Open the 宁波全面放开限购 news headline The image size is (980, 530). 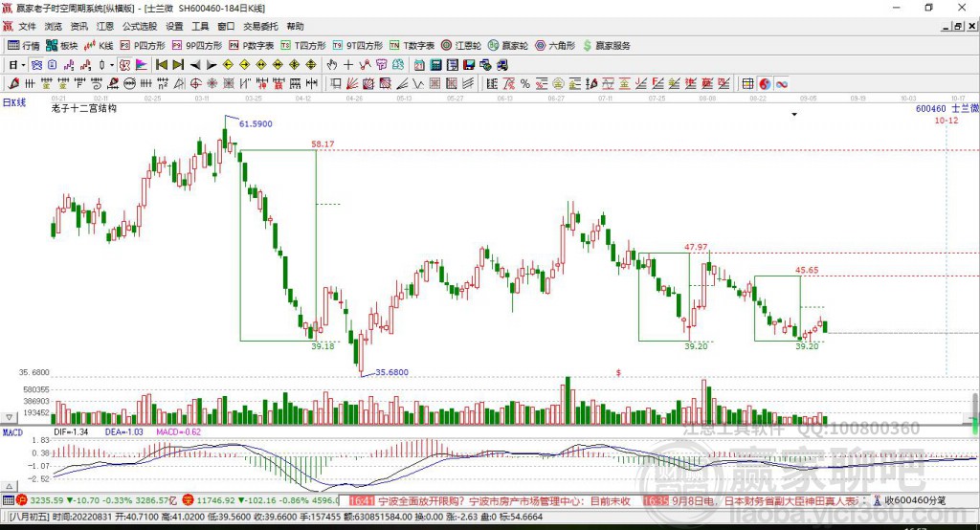click(503, 500)
